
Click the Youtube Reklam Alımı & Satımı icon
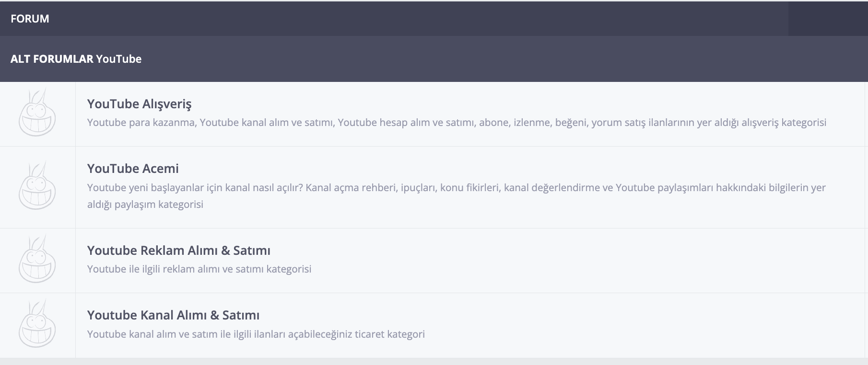click(x=37, y=259)
